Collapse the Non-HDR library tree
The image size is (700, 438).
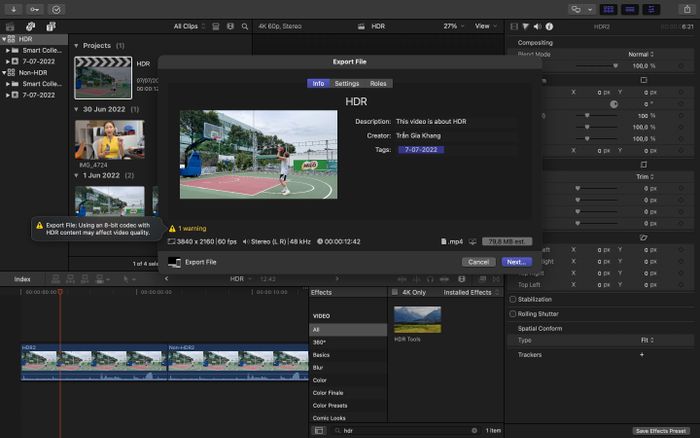pos(4,73)
